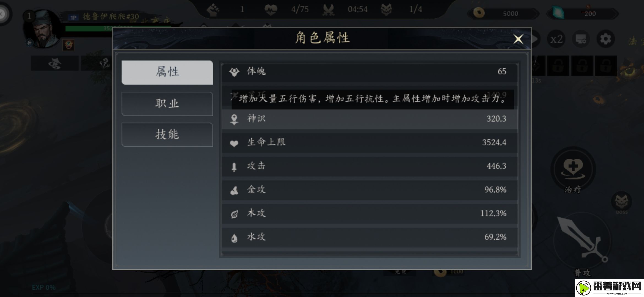The width and height of the screenshot is (644, 297).
Task: Switch to the 职业 tab
Action: coord(167,104)
